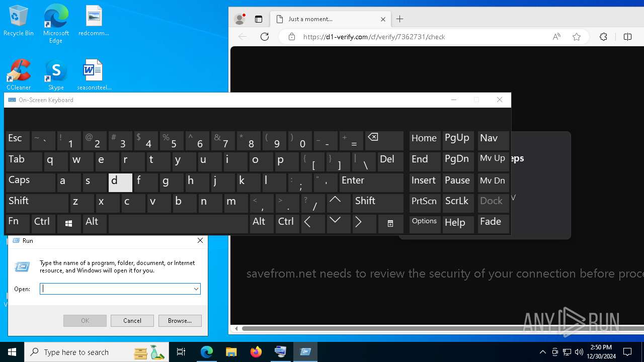
Task: Close the Run dialog
Action: (x=200, y=241)
